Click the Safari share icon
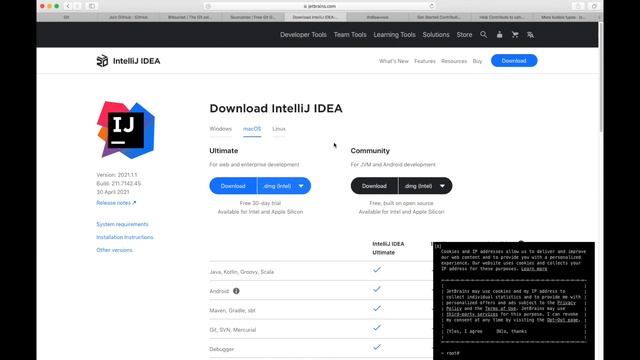The height and width of the screenshot is (360, 640). (x=578, y=6)
